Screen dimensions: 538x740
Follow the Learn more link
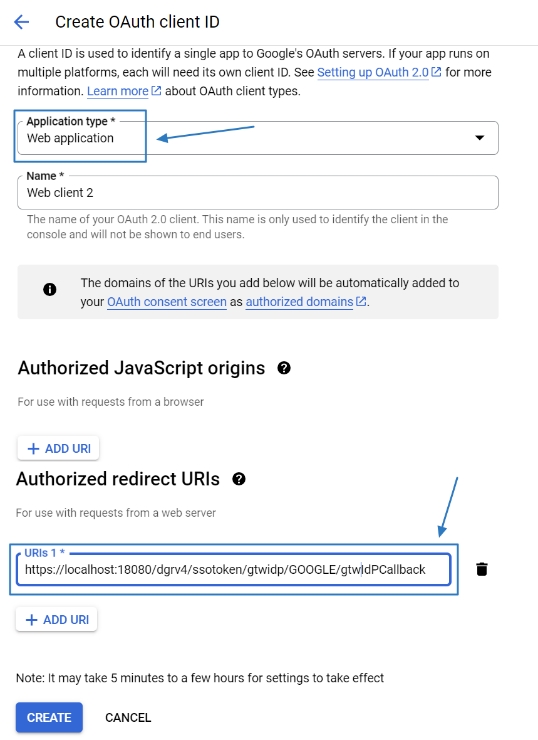tap(118, 91)
